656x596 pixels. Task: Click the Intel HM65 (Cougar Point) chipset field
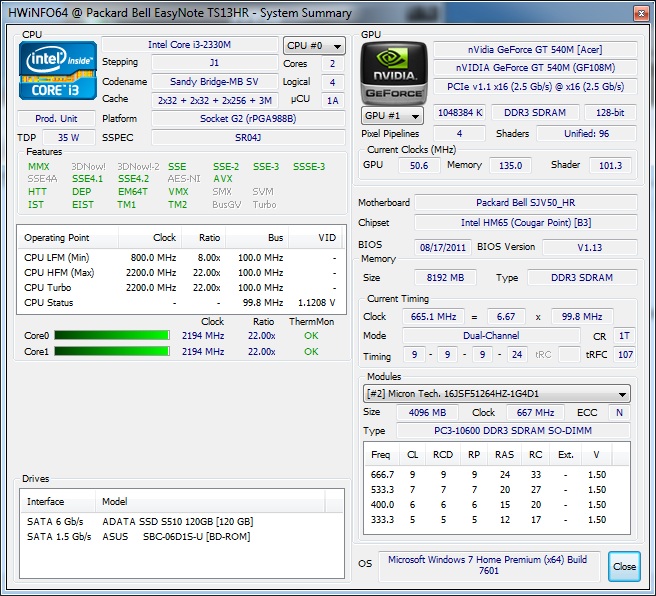pyautogui.click(x=525, y=223)
